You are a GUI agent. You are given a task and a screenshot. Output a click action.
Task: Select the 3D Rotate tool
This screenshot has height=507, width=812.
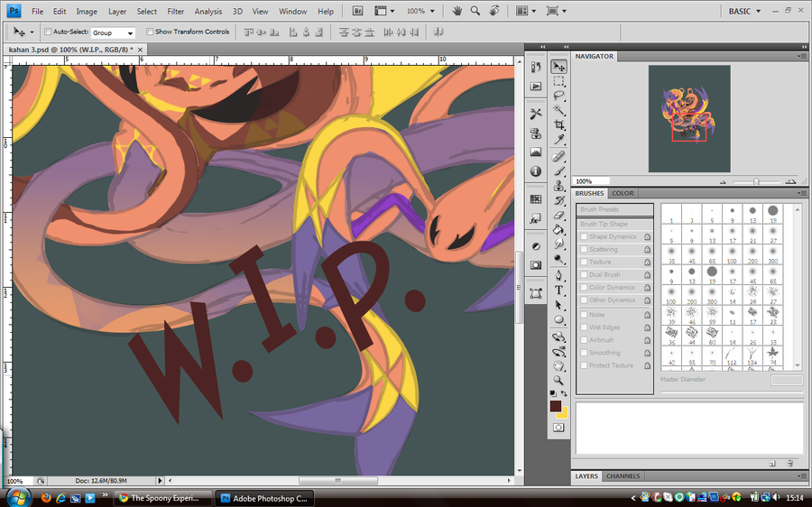pyautogui.click(x=558, y=336)
